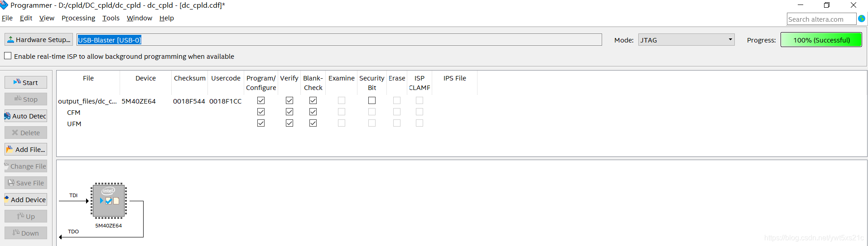Open the File menu
The width and height of the screenshot is (868, 246).
point(7,18)
